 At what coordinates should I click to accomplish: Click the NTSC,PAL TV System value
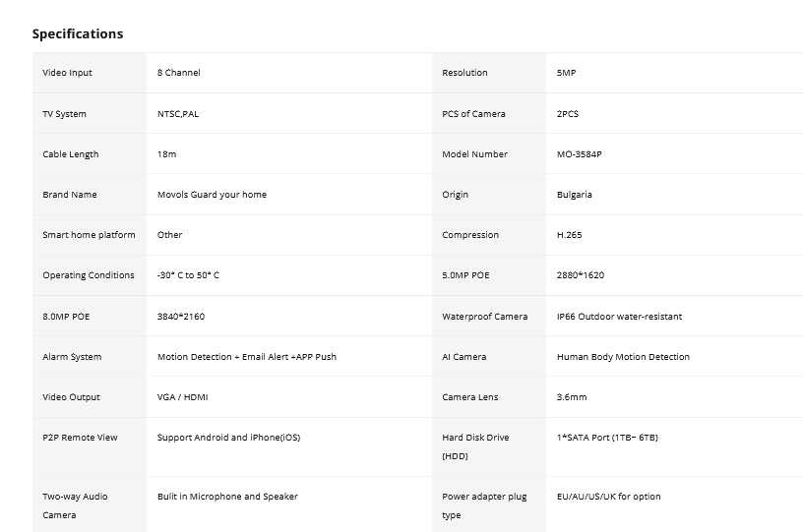click(178, 113)
